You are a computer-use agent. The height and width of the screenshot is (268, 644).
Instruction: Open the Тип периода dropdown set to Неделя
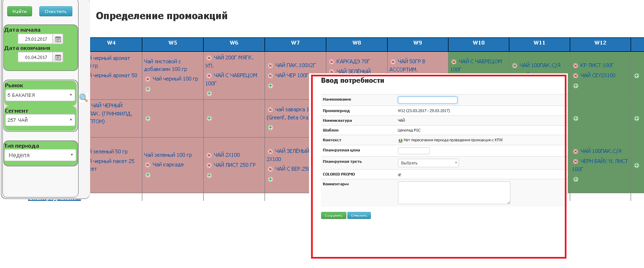[39, 155]
